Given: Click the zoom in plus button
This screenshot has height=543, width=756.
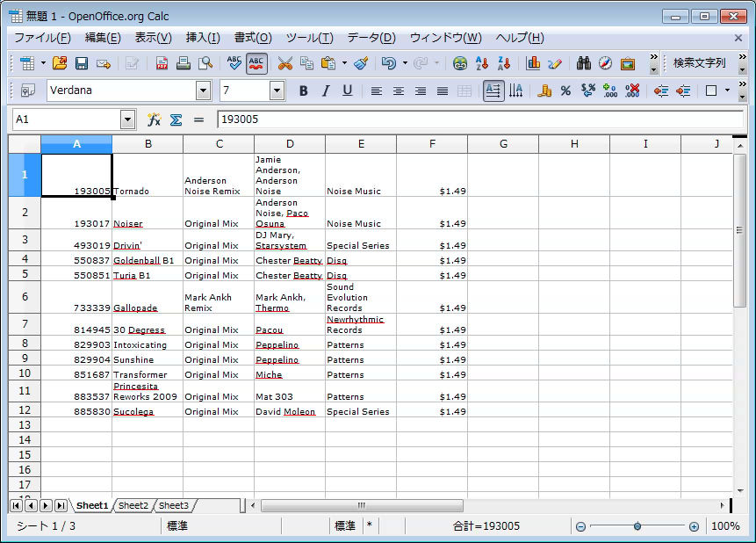Looking at the screenshot, I should pyautogui.click(x=694, y=526).
